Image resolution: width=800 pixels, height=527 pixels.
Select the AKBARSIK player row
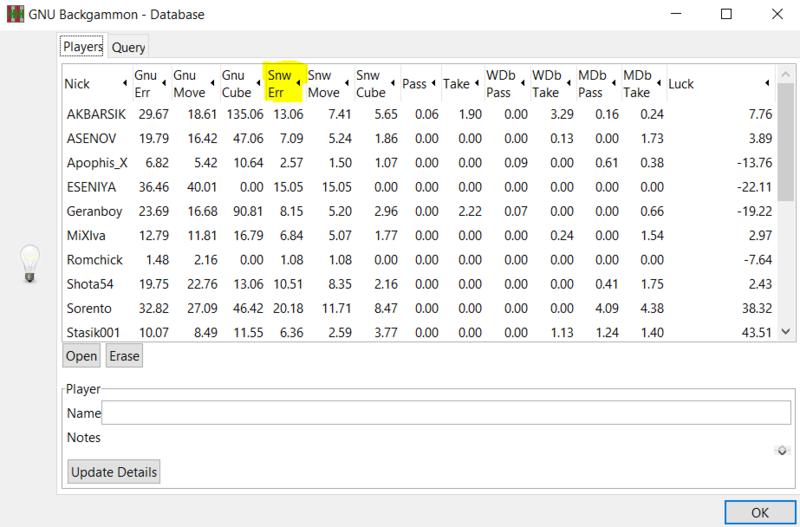[x=418, y=114]
